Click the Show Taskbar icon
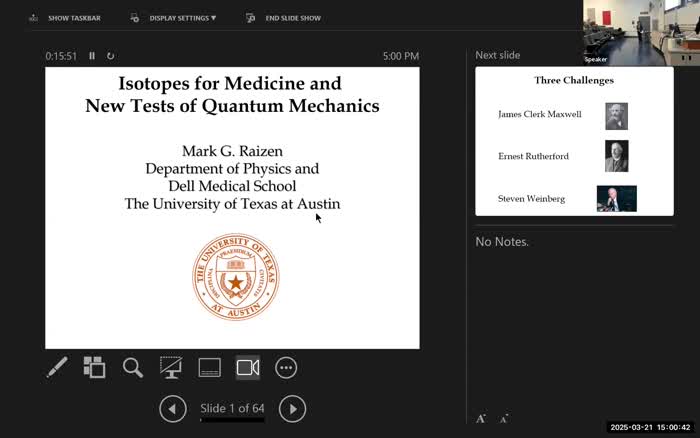 coord(33,18)
